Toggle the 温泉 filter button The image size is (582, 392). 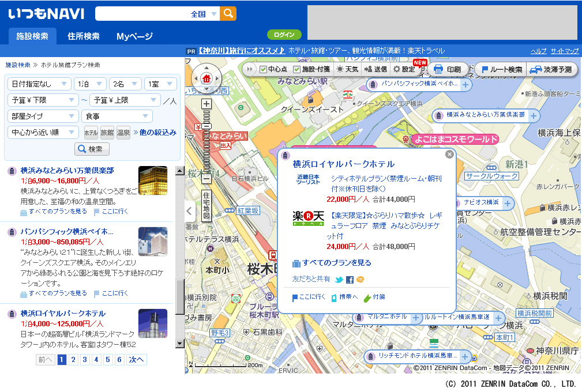[x=123, y=133]
